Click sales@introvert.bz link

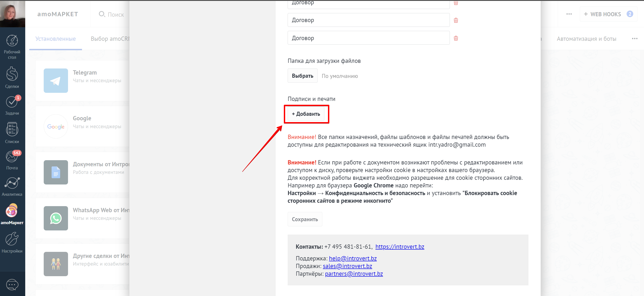347,266
